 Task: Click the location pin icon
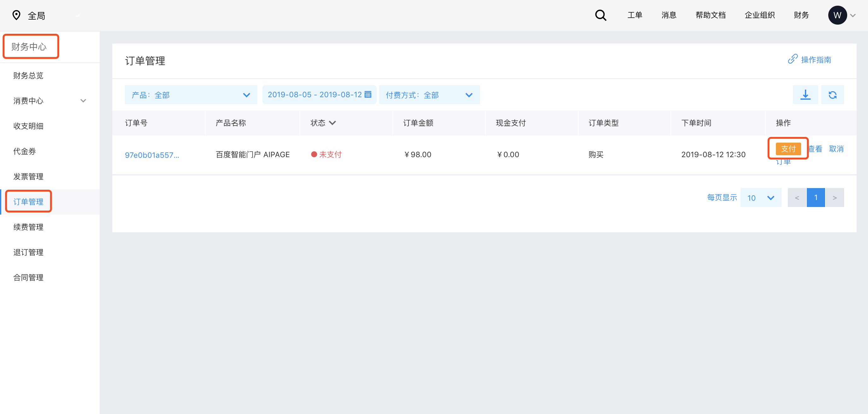[x=16, y=15]
